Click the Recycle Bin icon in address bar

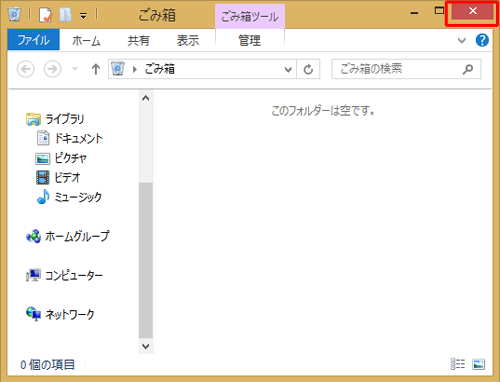click(x=118, y=69)
